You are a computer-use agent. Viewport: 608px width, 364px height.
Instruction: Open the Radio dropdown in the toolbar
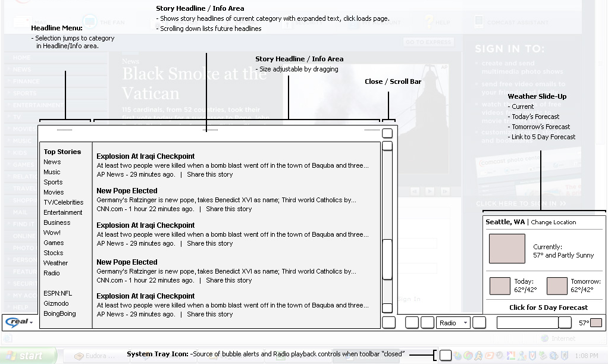pos(453,323)
